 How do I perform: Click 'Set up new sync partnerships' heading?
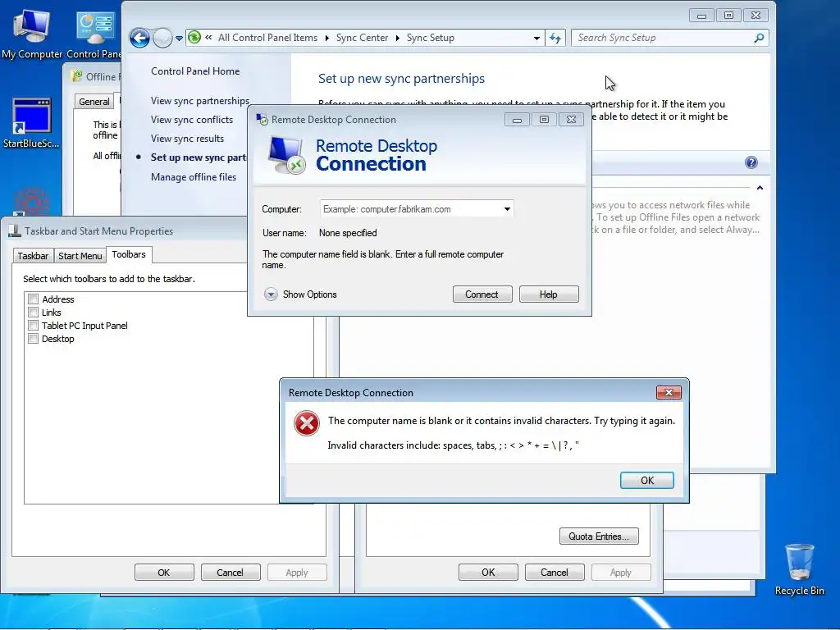tap(401, 79)
